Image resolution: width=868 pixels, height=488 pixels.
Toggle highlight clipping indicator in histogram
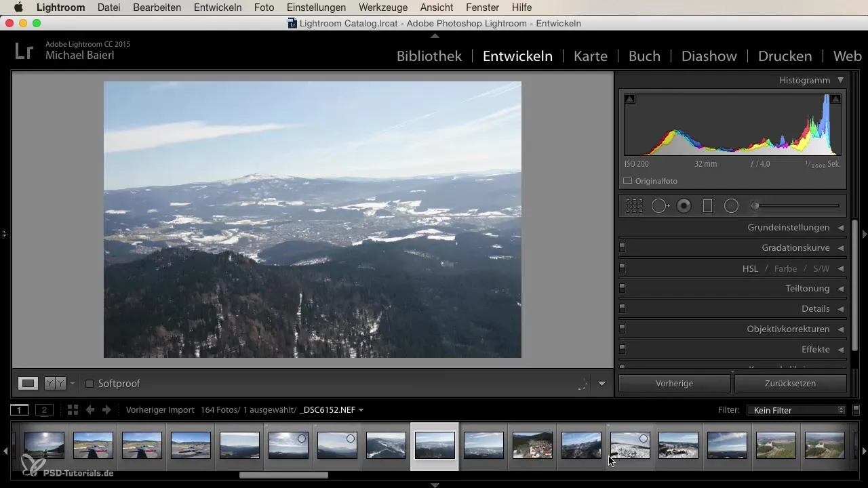pos(835,99)
